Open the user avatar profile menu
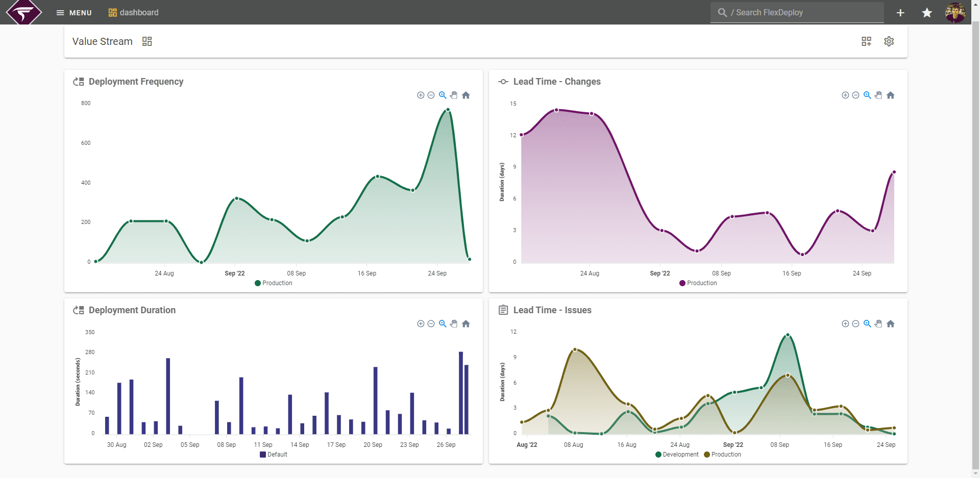The height and width of the screenshot is (478, 980). [x=955, y=13]
